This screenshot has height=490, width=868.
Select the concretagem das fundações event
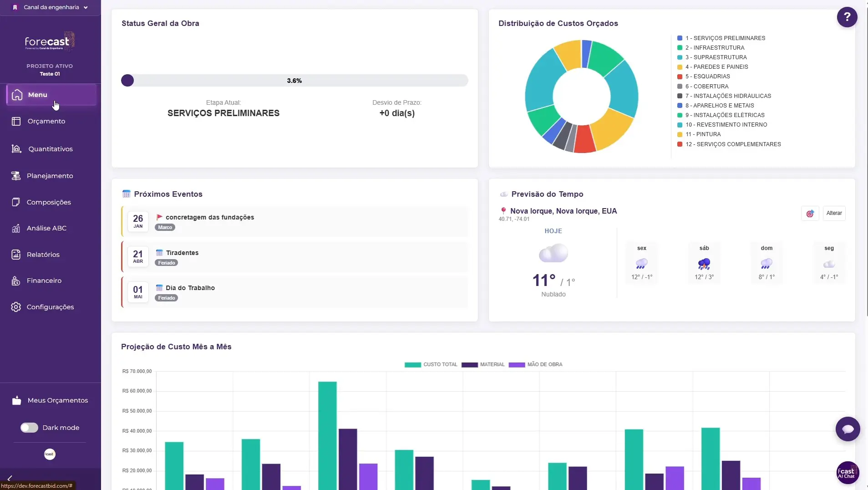(210, 218)
